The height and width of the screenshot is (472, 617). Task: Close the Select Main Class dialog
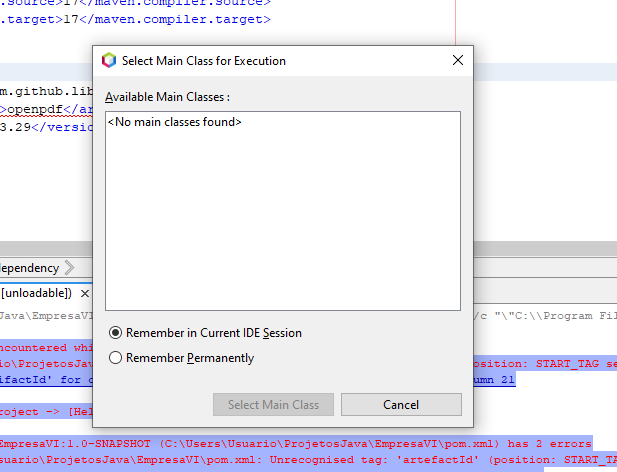click(458, 60)
